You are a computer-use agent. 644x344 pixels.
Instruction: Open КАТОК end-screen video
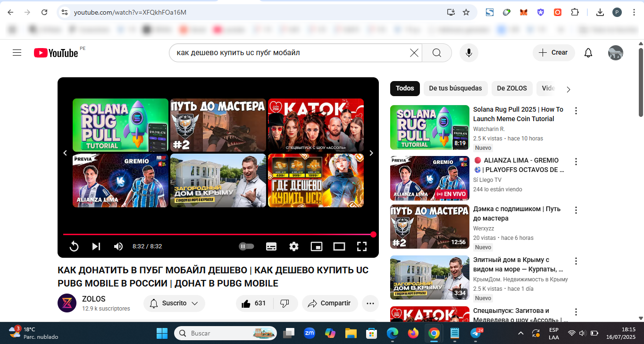point(316,125)
